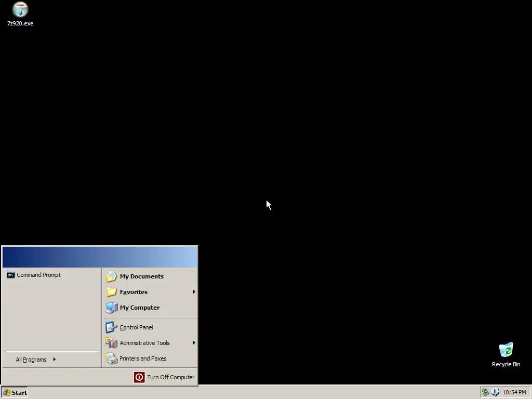Open My Computer from Start menu
Screen dimensions: 532x399
point(151,308)
